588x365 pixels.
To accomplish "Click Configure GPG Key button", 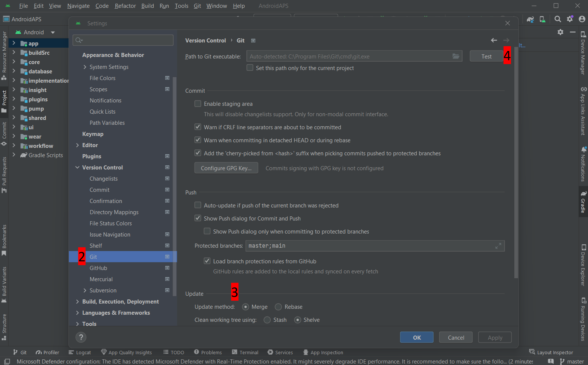I will (226, 168).
